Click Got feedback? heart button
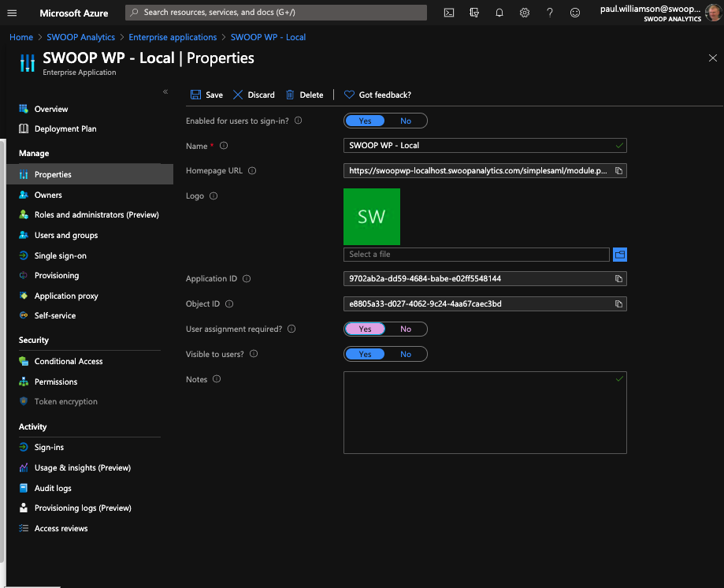This screenshot has width=724, height=588. (377, 95)
